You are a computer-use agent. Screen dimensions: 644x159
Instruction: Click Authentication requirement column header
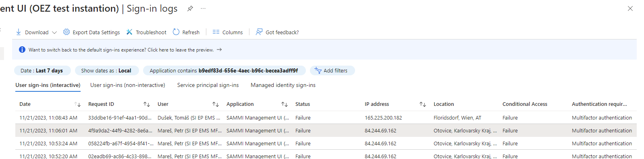(599, 104)
